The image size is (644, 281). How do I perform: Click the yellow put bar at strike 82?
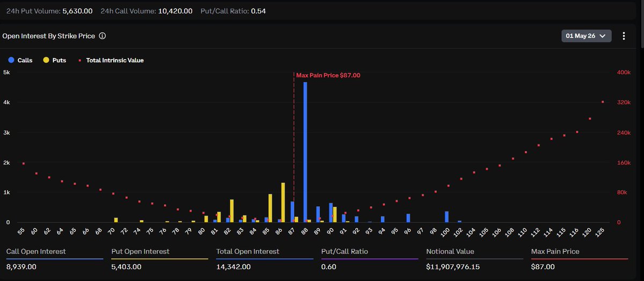(x=232, y=211)
